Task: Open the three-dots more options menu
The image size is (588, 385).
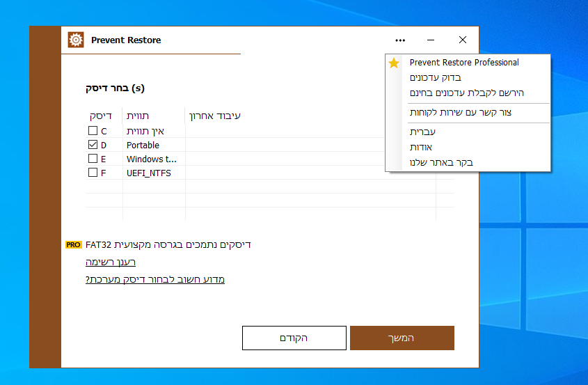Action: pyautogui.click(x=400, y=40)
